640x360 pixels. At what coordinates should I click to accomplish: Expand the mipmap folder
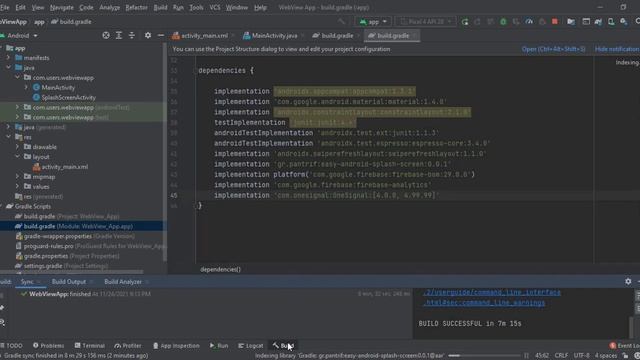click(x=17, y=177)
